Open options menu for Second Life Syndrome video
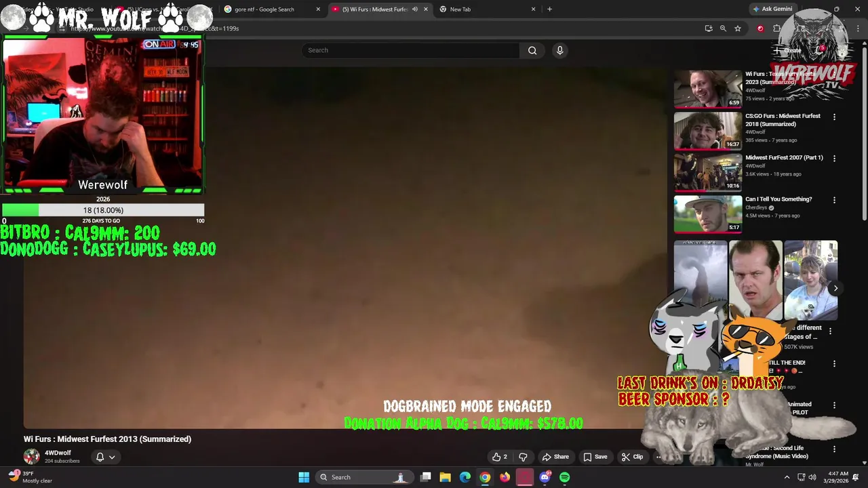The image size is (868, 488). pyautogui.click(x=834, y=449)
